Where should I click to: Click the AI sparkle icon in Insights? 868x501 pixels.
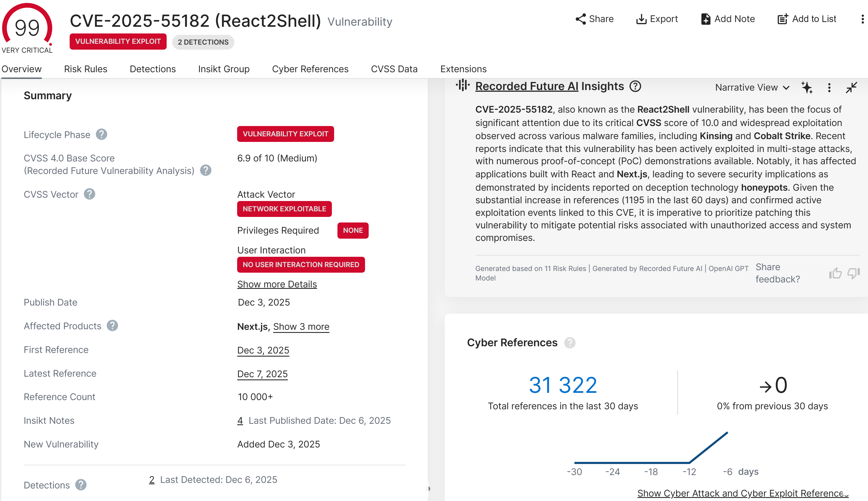point(807,87)
